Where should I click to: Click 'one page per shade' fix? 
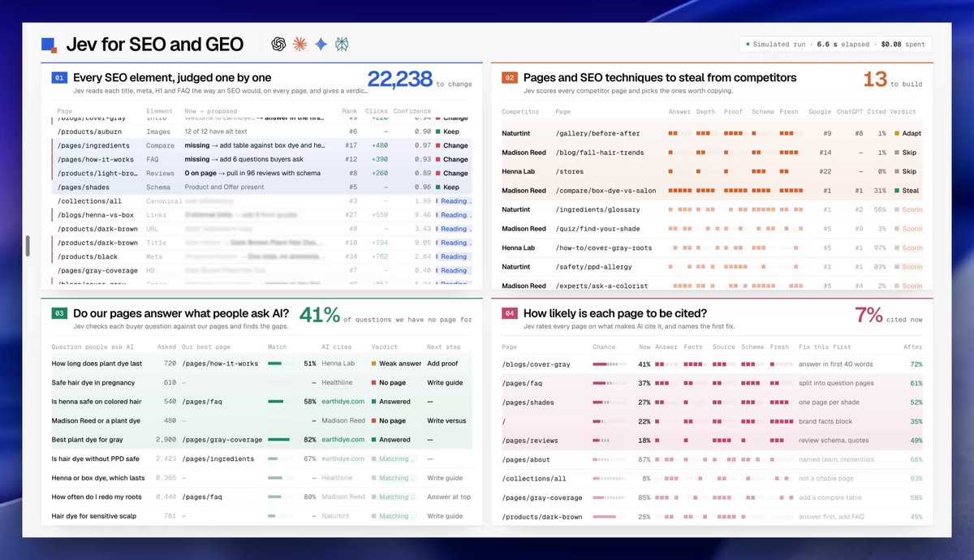[828, 403]
